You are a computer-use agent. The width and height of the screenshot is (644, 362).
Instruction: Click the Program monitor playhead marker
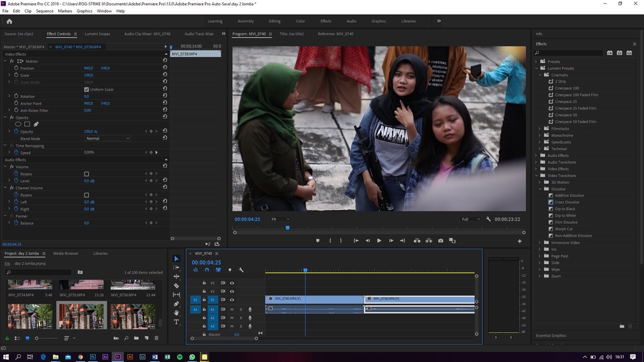point(288,228)
